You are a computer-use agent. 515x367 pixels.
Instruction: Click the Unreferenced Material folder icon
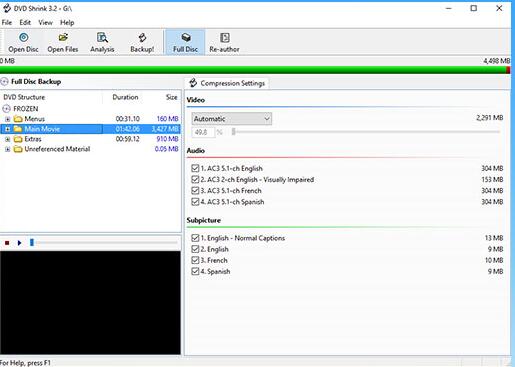coord(18,149)
